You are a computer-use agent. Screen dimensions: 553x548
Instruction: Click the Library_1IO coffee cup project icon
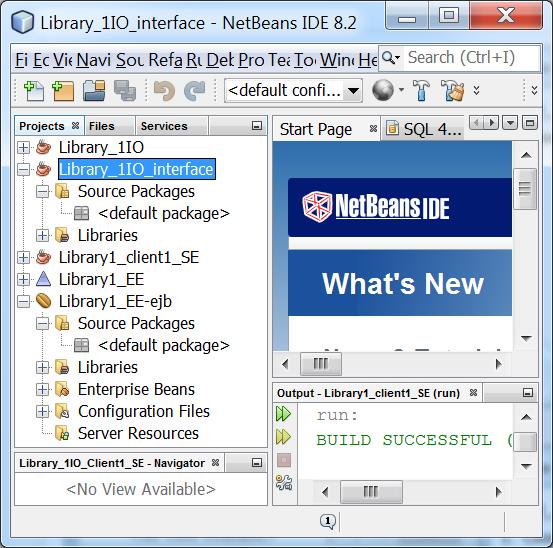pos(43,147)
